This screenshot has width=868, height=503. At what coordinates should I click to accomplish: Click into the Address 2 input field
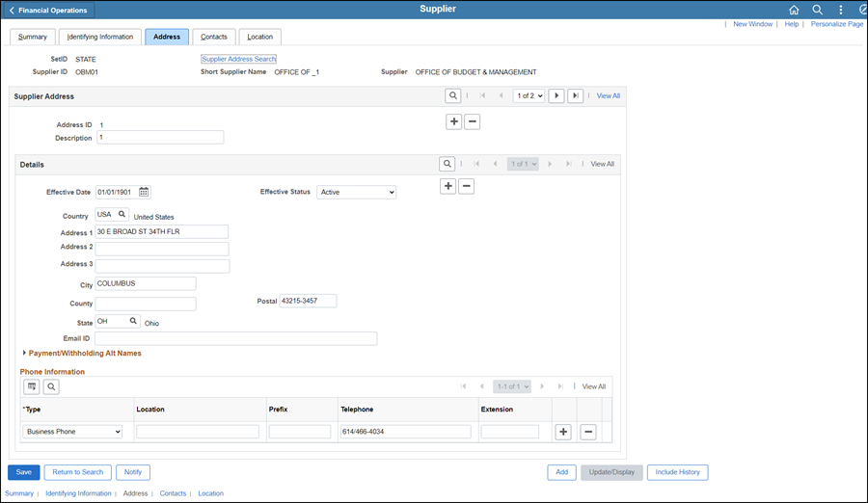pyautogui.click(x=162, y=249)
